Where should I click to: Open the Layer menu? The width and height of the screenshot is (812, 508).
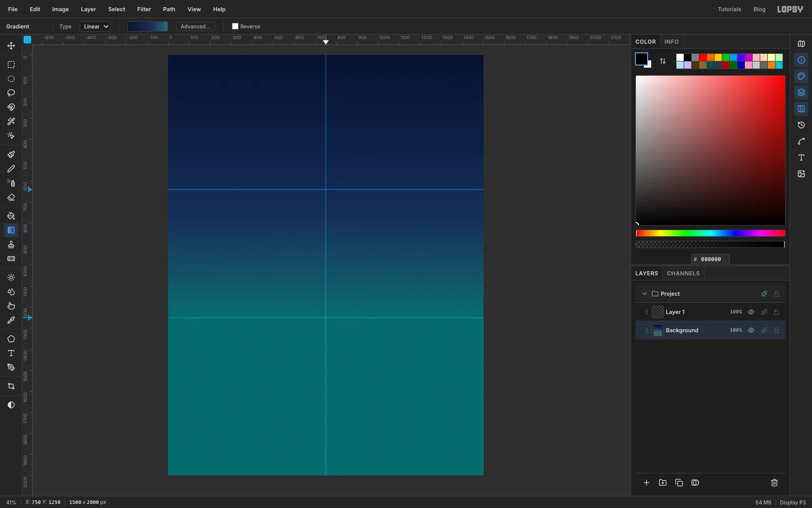[x=88, y=9]
